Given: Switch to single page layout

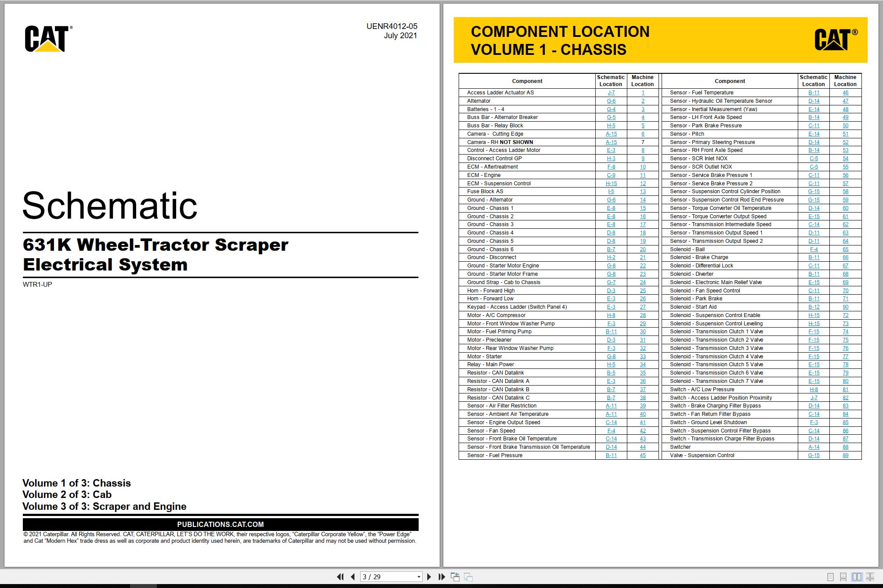Looking at the screenshot, I should [x=830, y=577].
